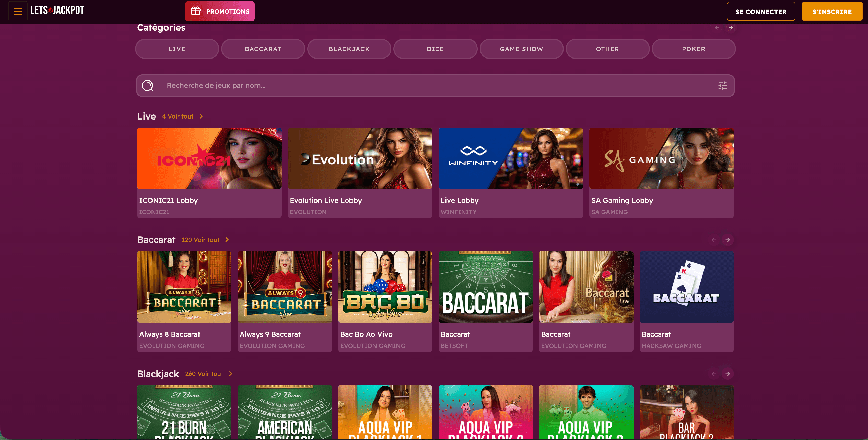The height and width of the screenshot is (440, 868).
Task: Open the Promotions gift button
Action: pos(220,11)
